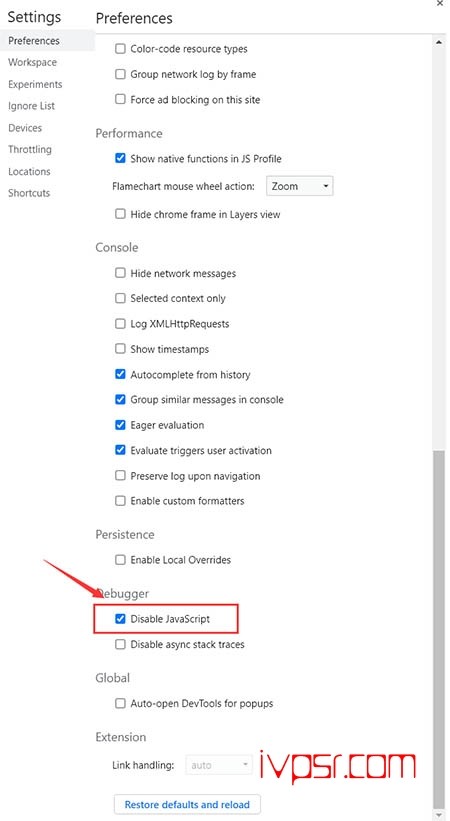Screen dimensions: 450x821
Task: Open Link handling auto dropdown
Action: click(219, 765)
